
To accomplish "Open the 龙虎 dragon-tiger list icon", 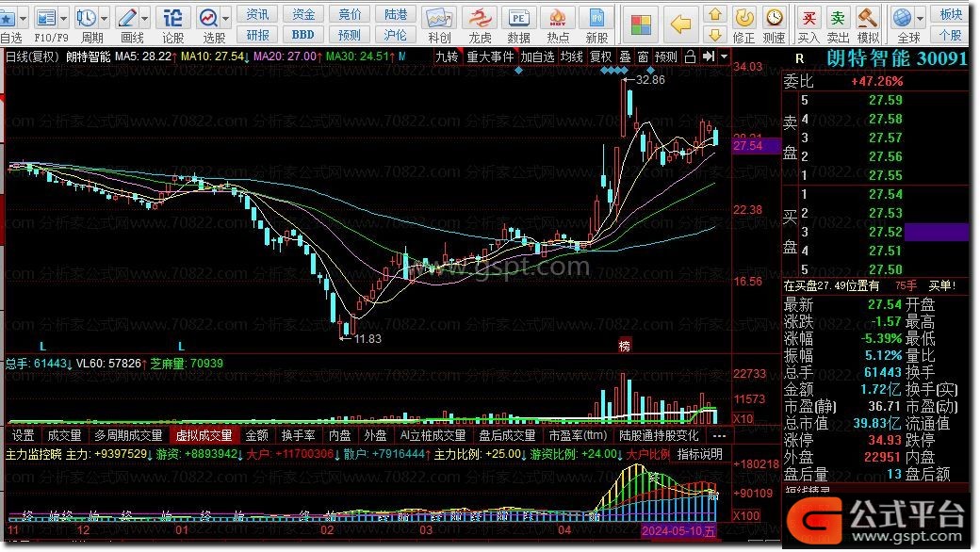I will [480, 18].
